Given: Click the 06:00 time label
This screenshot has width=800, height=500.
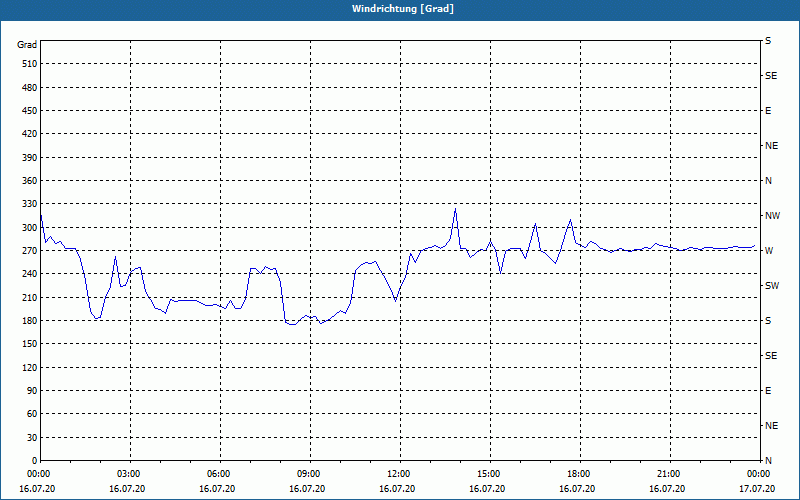Looking at the screenshot, I should (x=220, y=474).
